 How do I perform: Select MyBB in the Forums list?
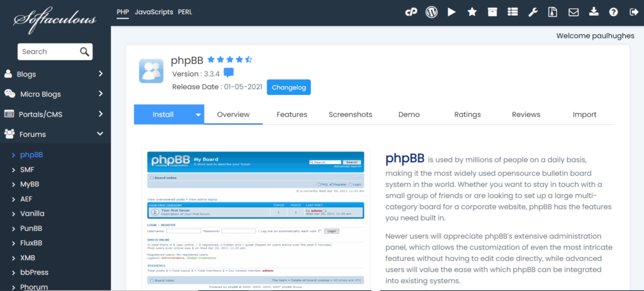(30, 184)
